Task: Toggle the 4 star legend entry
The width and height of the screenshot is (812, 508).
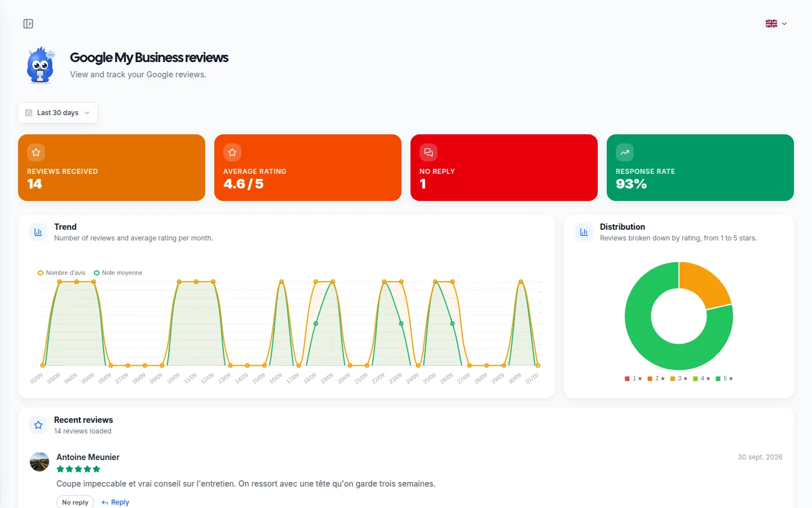Action: [x=701, y=379]
